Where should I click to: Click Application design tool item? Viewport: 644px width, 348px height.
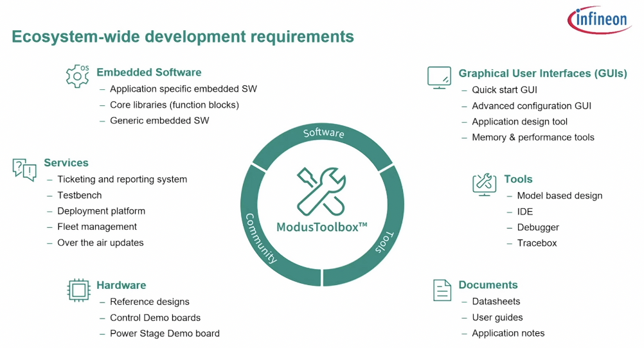coord(519,121)
